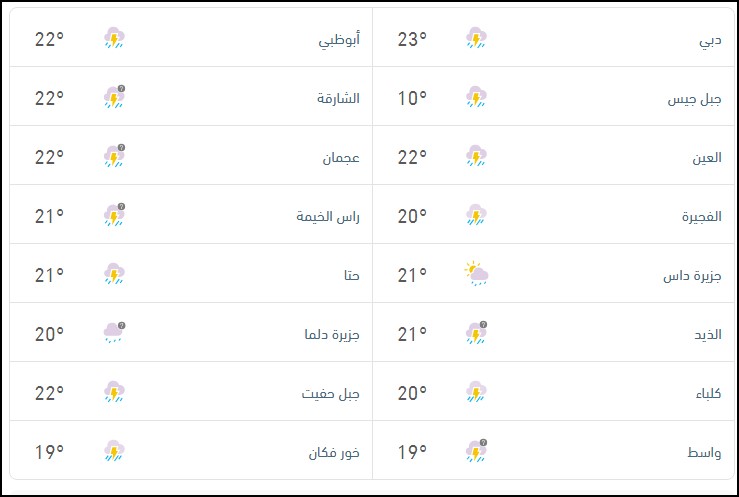Click the weather icon for الذيد
This screenshot has height=497, width=739.
(x=476, y=332)
